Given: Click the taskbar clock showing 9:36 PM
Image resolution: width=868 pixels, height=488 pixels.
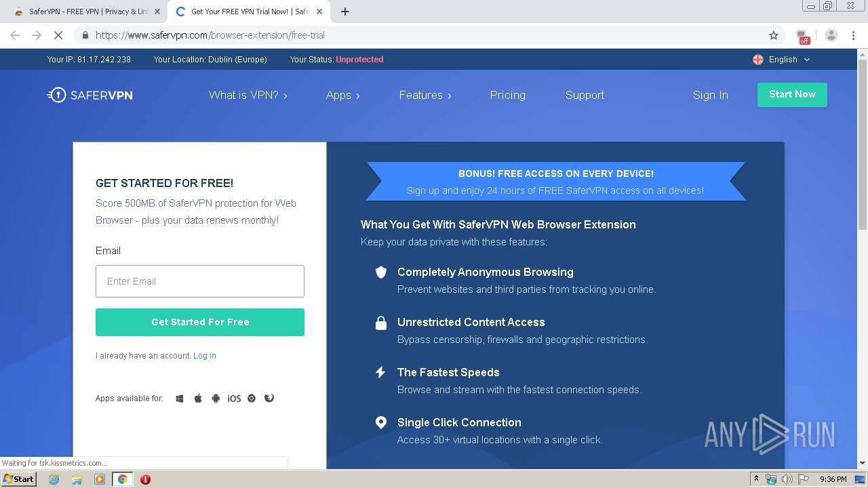Looking at the screenshot, I should pyautogui.click(x=833, y=479).
